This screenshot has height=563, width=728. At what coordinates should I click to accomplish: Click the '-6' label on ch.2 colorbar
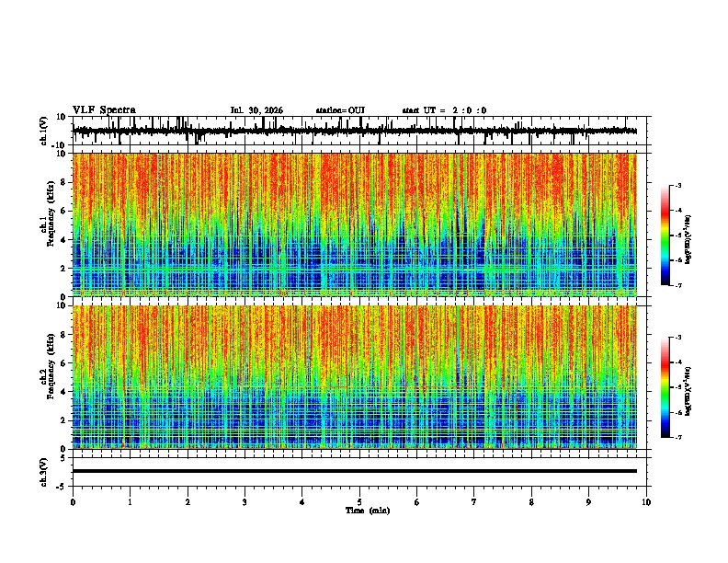click(678, 412)
